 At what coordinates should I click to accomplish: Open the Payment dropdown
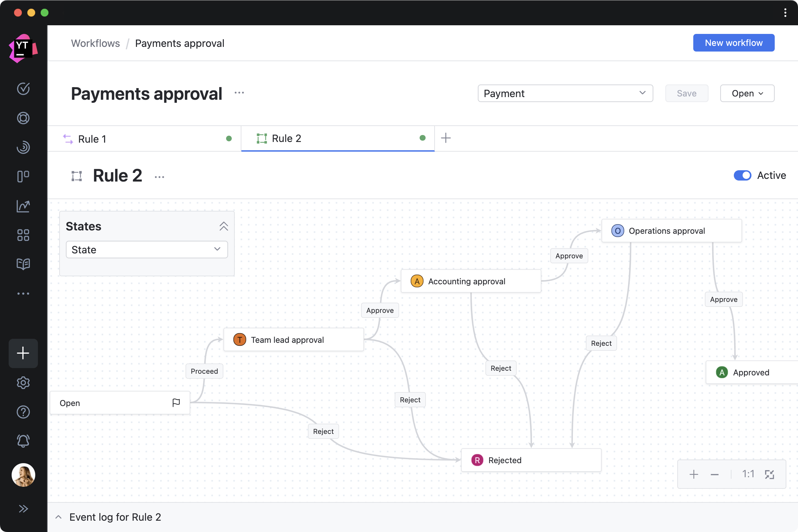(x=565, y=93)
